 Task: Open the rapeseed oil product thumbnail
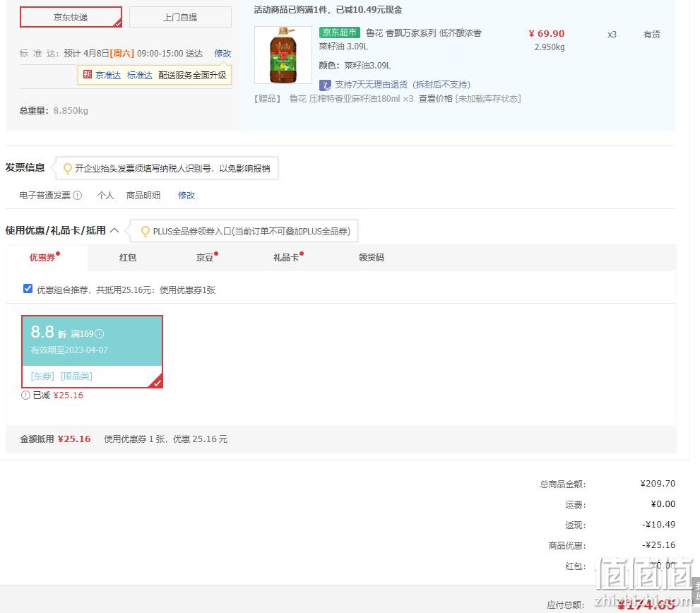283,55
